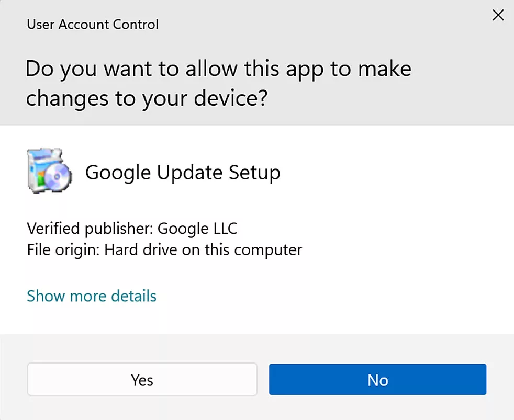Image resolution: width=514 pixels, height=420 pixels.
Task: Click the dialog header question text
Action: pyautogui.click(x=218, y=83)
